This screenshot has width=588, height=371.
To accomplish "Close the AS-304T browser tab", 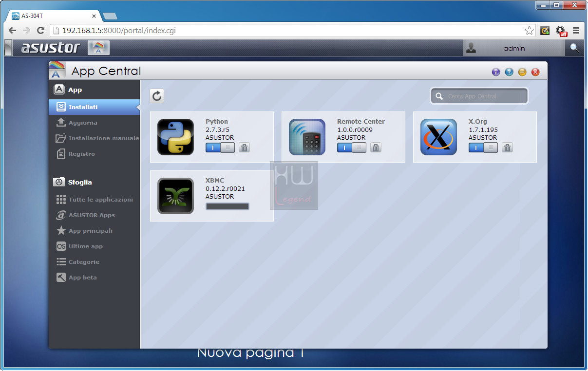I will (94, 16).
